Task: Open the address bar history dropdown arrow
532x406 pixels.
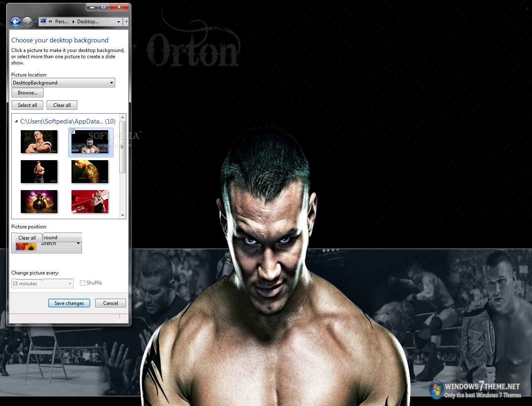Action: pyautogui.click(x=118, y=22)
